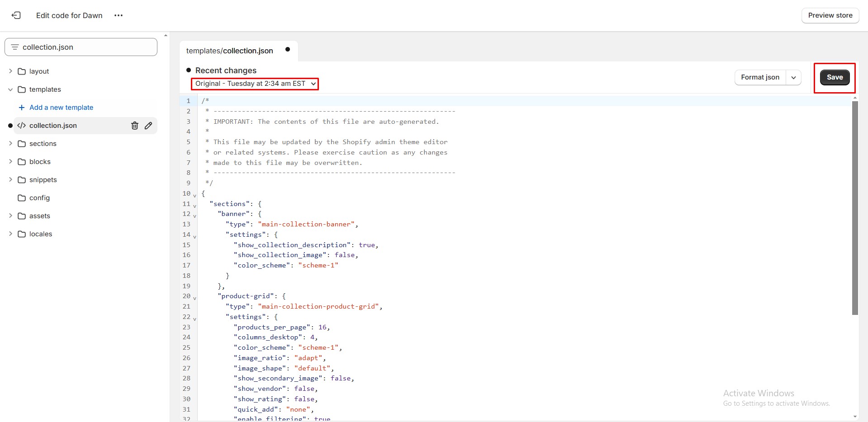Click the Preview store button

click(x=830, y=15)
